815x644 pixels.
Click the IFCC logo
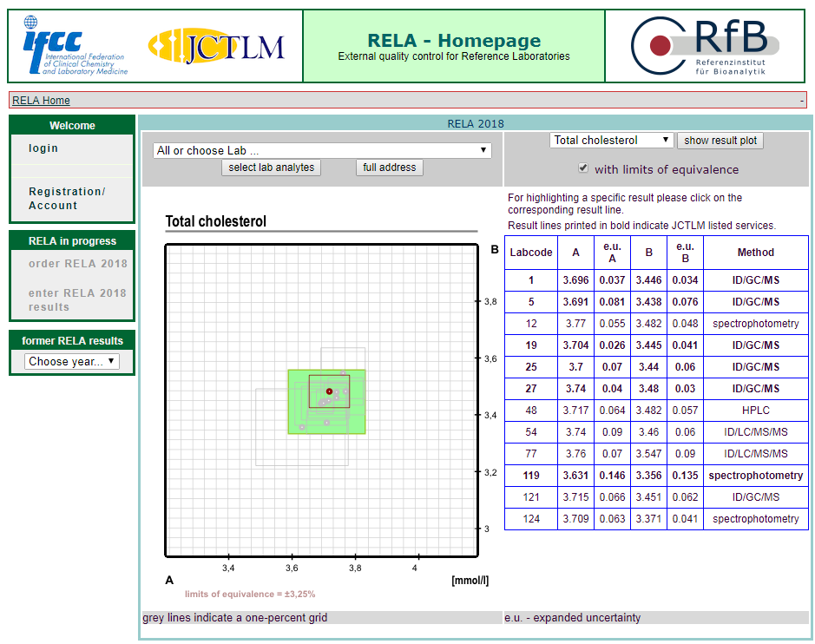tap(75, 45)
